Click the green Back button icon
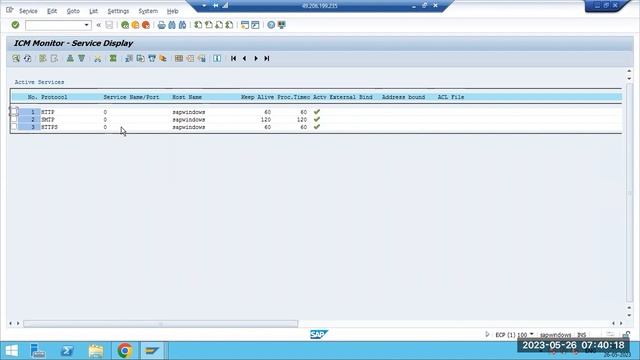The image size is (640, 360). click(125, 25)
